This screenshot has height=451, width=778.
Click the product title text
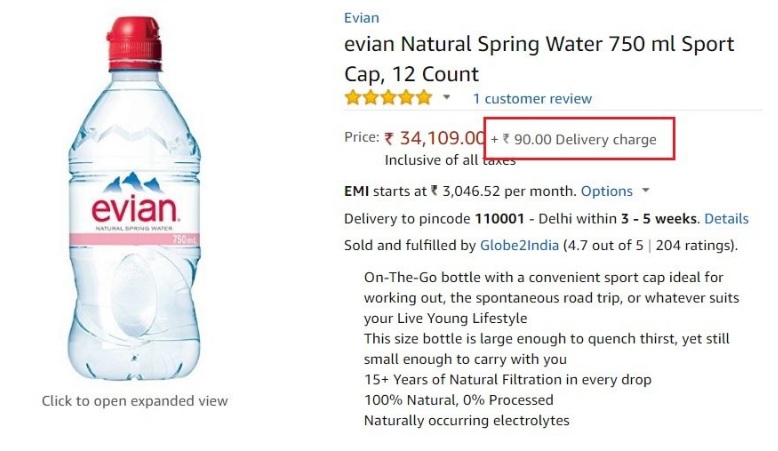click(538, 59)
